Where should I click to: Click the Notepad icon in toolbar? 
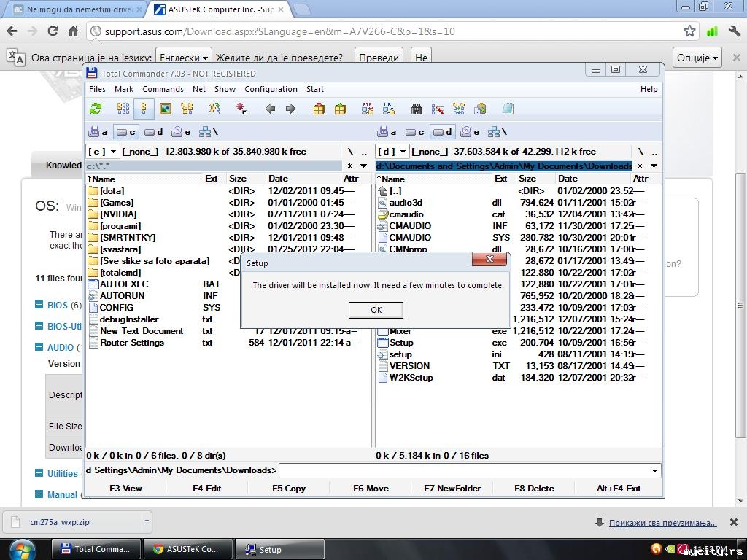click(508, 109)
